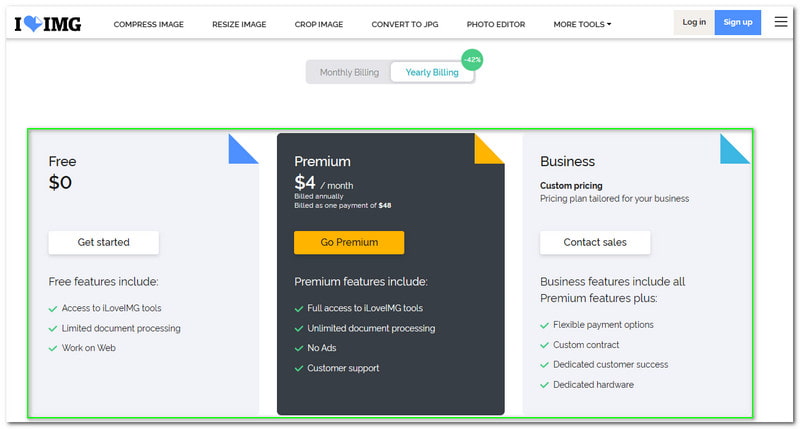
Task: Click the iLoveIMG logo
Action: point(47,23)
